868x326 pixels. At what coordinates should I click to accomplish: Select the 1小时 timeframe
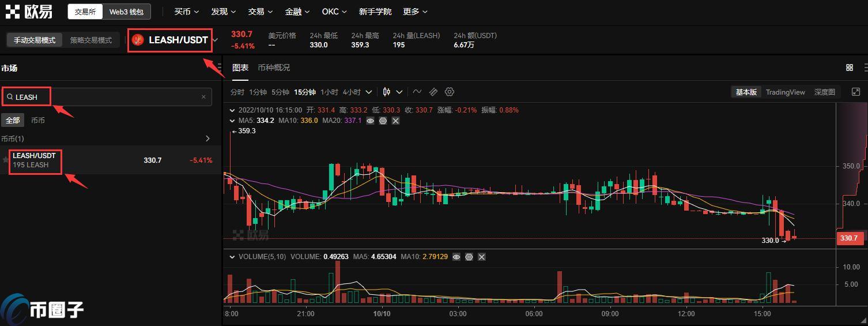click(329, 92)
